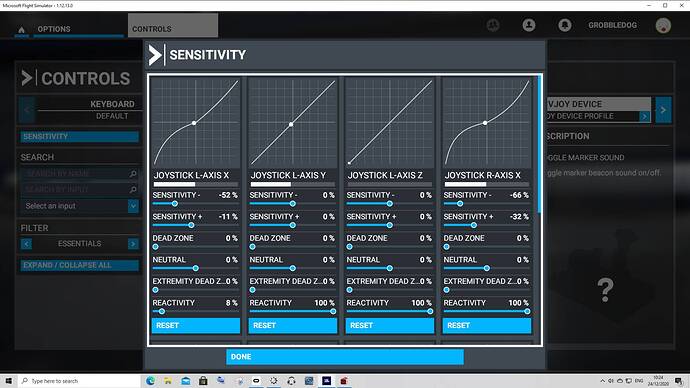
Task: Open the Mail app on the taskbar
Action: point(186,381)
